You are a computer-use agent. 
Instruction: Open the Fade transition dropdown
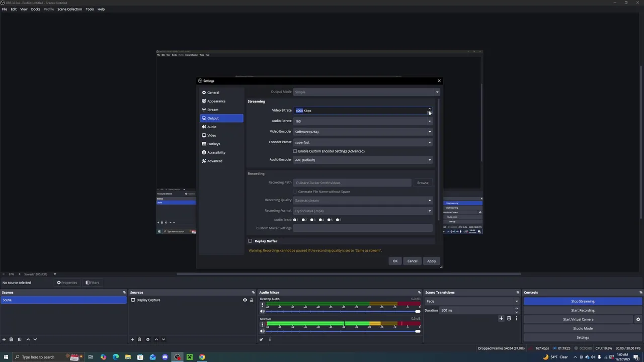tap(472, 301)
